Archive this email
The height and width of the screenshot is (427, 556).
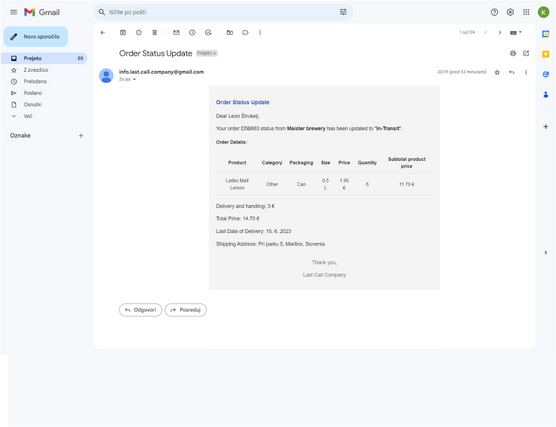(123, 33)
